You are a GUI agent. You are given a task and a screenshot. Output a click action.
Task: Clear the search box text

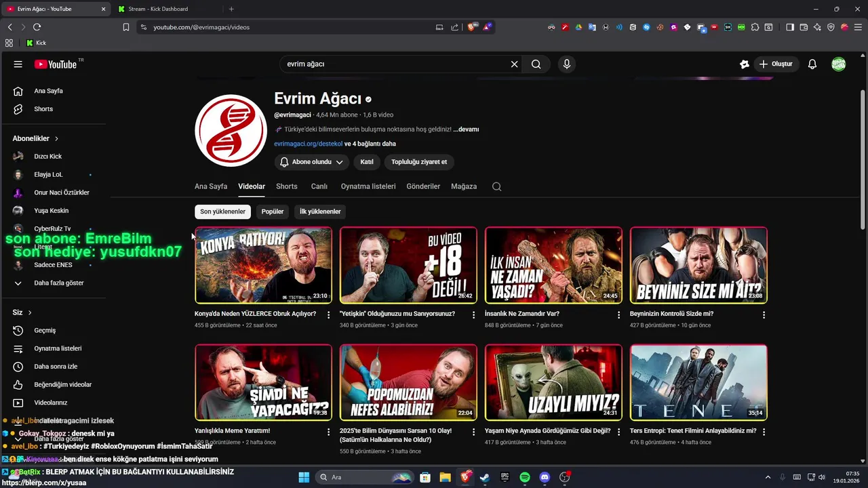tap(514, 64)
